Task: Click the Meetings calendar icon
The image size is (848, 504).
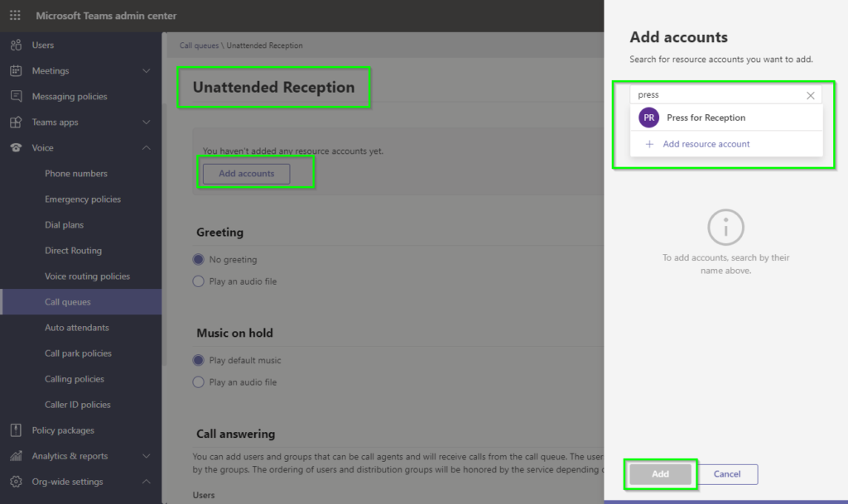Action: 16,71
